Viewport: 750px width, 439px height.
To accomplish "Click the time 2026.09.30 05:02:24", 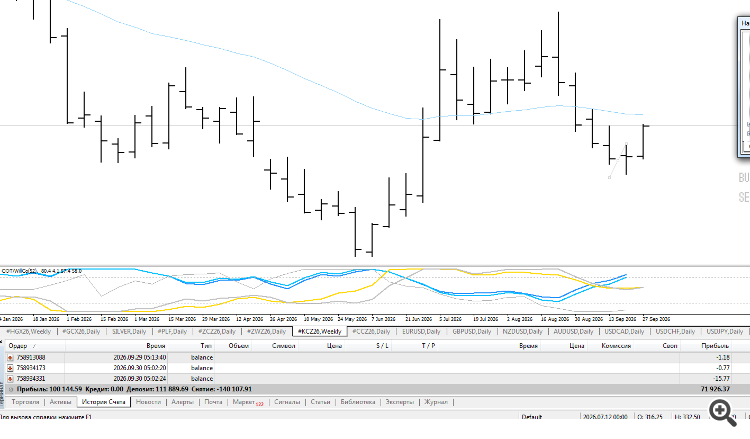I will coord(140,378).
